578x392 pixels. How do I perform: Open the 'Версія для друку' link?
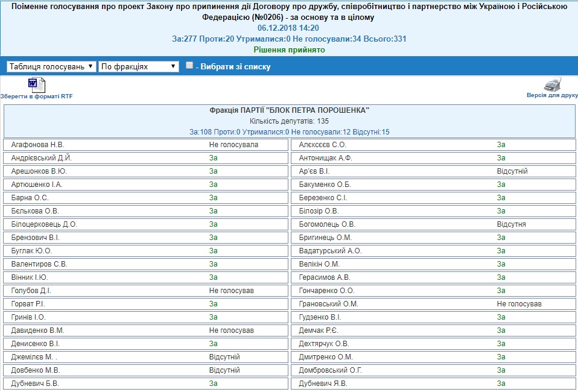tap(552, 95)
